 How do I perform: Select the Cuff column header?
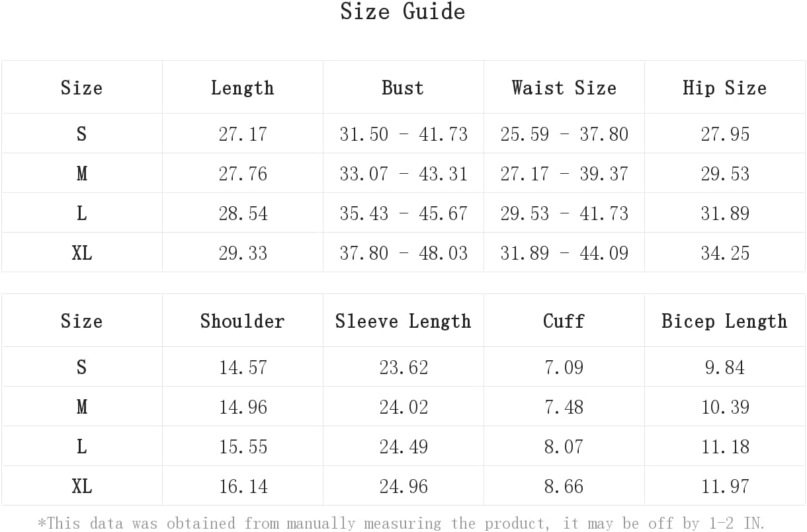pyautogui.click(x=564, y=321)
